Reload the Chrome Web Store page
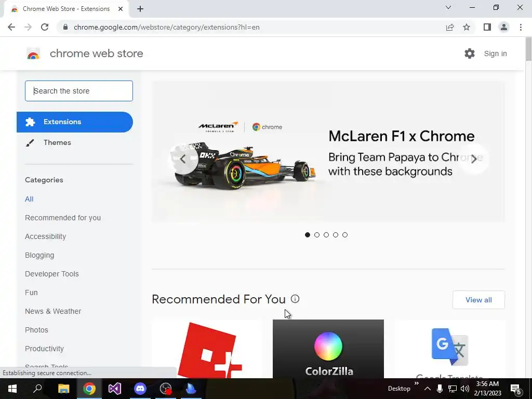 [45, 27]
